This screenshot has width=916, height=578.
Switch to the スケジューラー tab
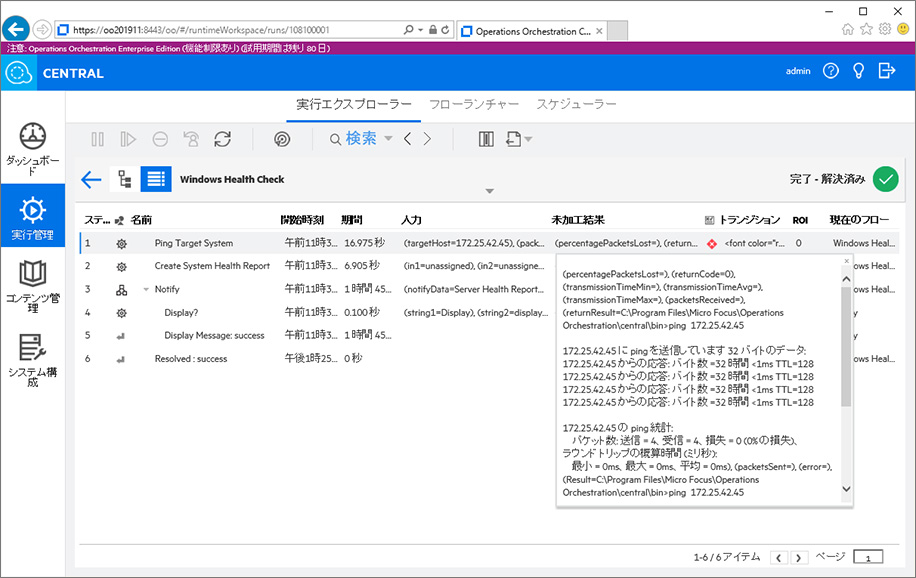577,103
